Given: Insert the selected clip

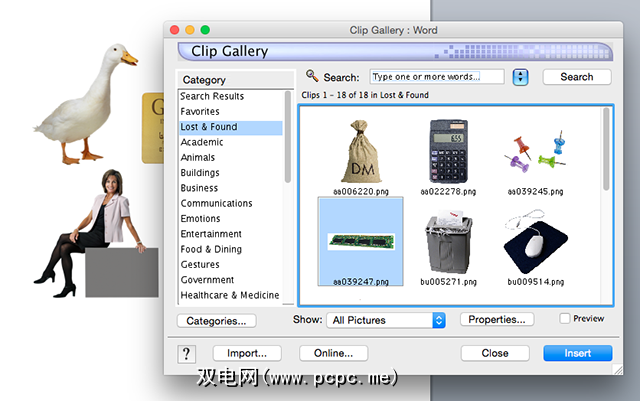Looking at the screenshot, I should pyautogui.click(x=578, y=353).
